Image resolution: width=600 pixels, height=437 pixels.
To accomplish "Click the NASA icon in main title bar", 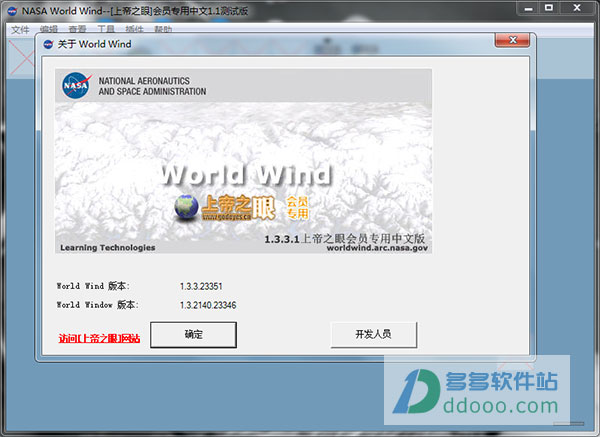I will click(x=12, y=11).
